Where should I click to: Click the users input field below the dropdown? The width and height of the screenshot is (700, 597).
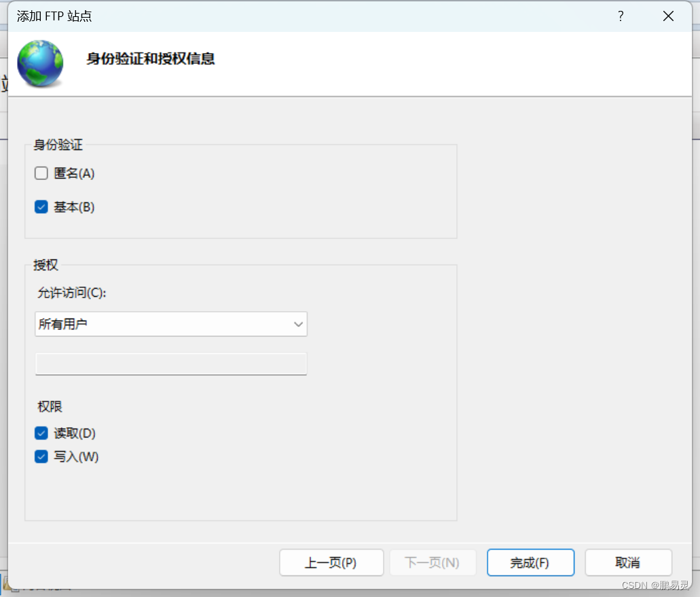pyautogui.click(x=170, y=364)
